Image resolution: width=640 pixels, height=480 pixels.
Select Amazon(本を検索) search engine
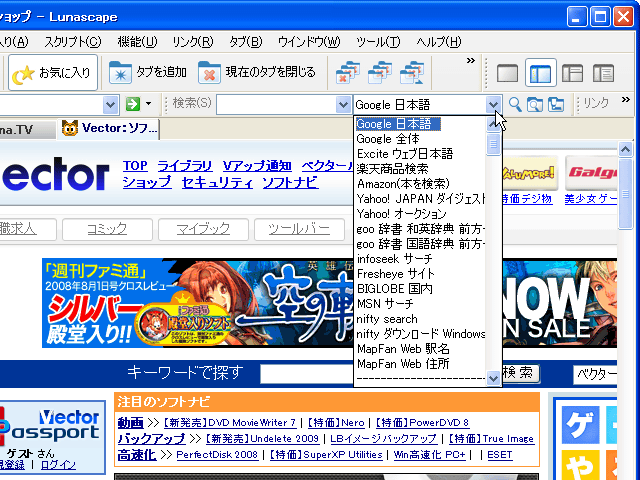420,184
